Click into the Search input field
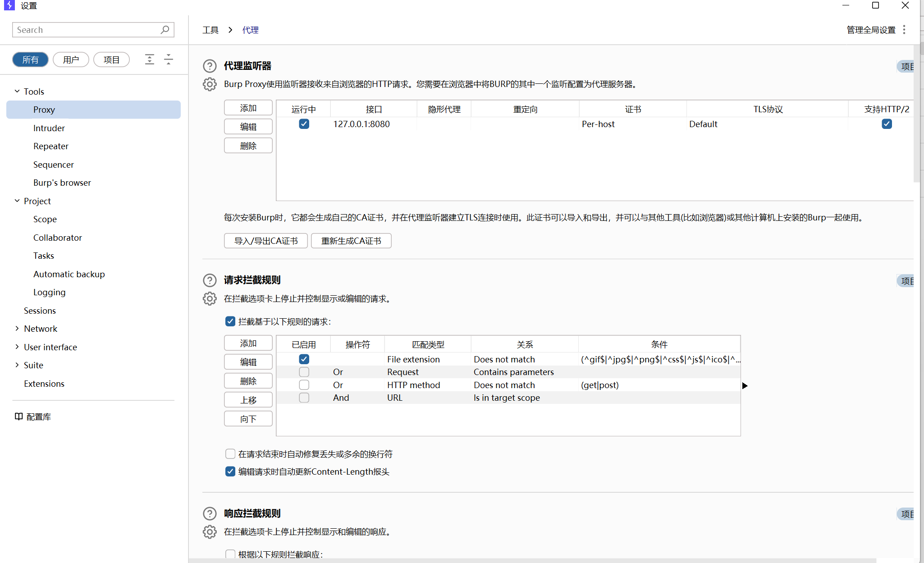Viewport: 924px width, 563px height. pos(86,30)
